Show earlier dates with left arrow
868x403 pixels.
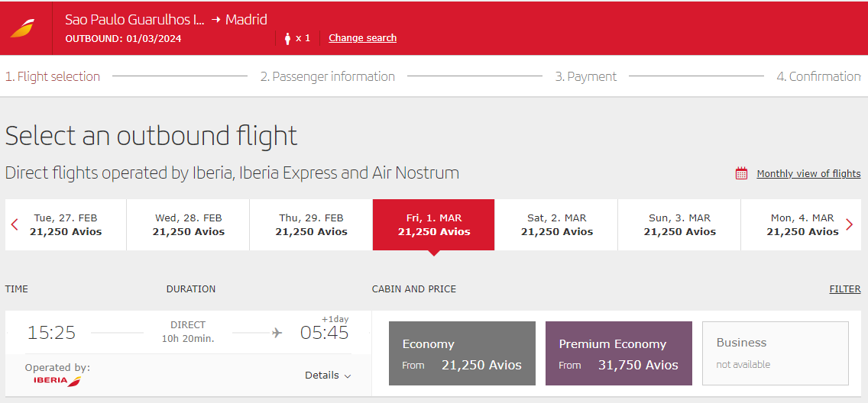click(15, 224)
